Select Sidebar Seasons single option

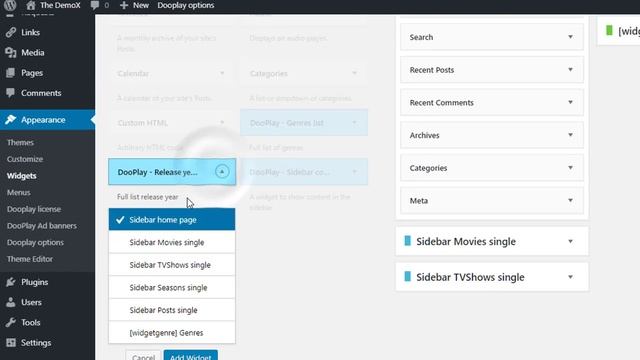pyautogui.click(x=172, y=288)
